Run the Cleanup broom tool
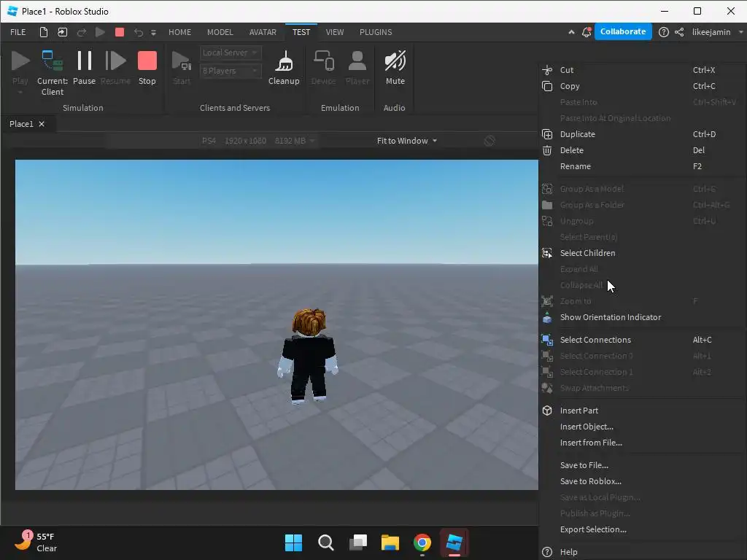This screenshot has height=560, width=747. pyautogui.click(x=284, y=68)
